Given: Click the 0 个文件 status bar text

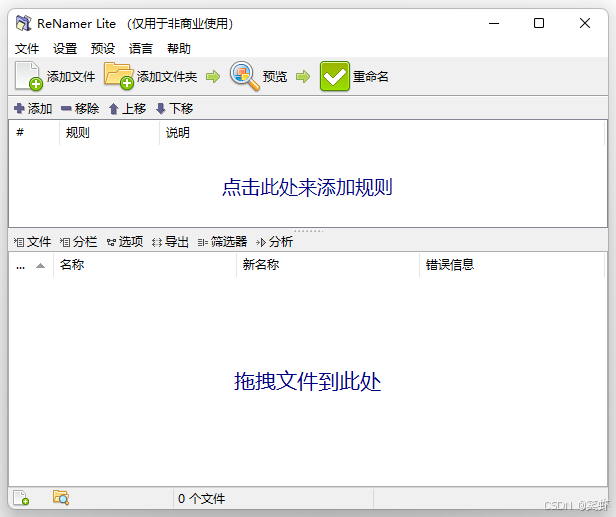Looking at the screenshot, I should click(x=201, y=499).
